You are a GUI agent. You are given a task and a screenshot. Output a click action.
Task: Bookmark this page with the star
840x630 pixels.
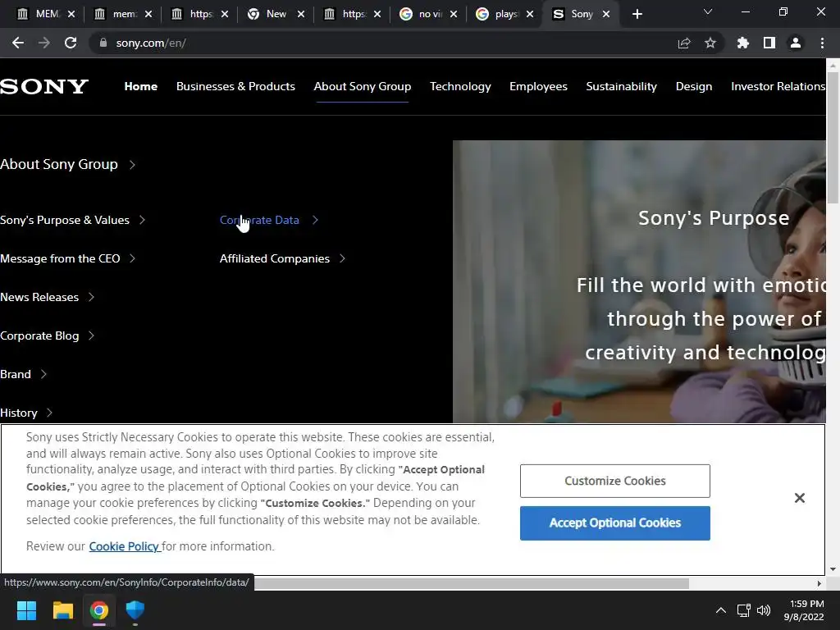tap(710, 43)
